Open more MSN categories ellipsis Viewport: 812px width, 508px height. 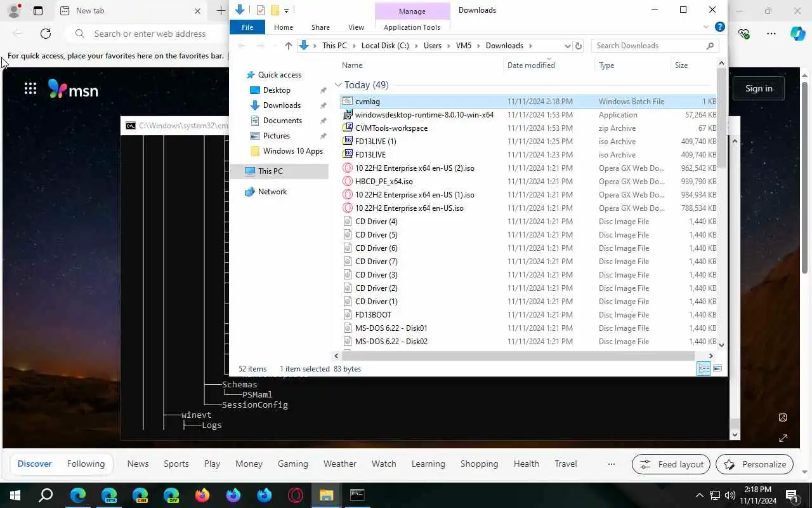click(612, 464)
